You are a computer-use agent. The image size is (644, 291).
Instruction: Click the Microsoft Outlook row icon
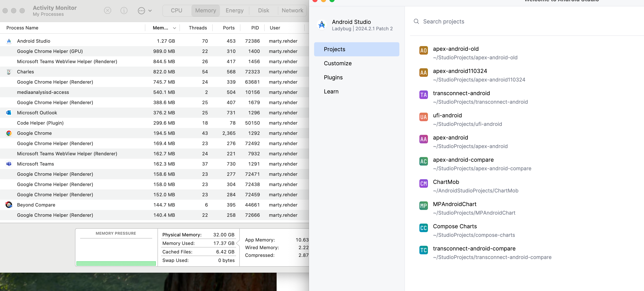point(9,113)
